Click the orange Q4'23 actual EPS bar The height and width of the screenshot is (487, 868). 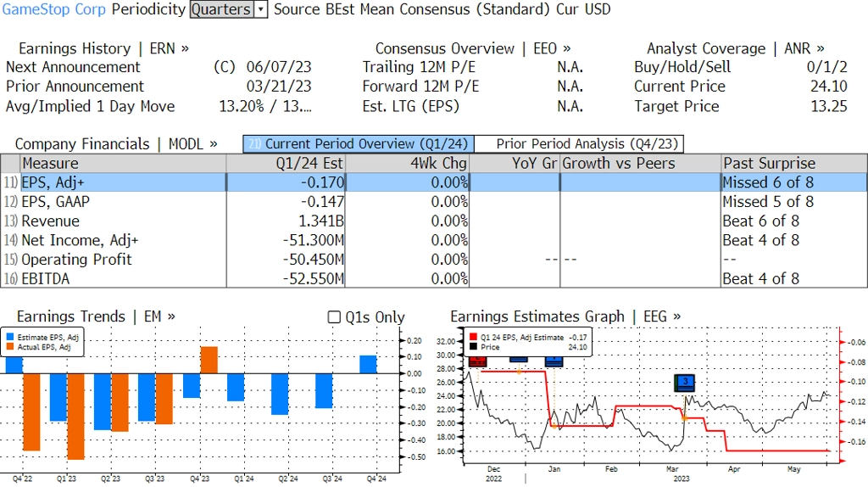[x=209, y=360]
